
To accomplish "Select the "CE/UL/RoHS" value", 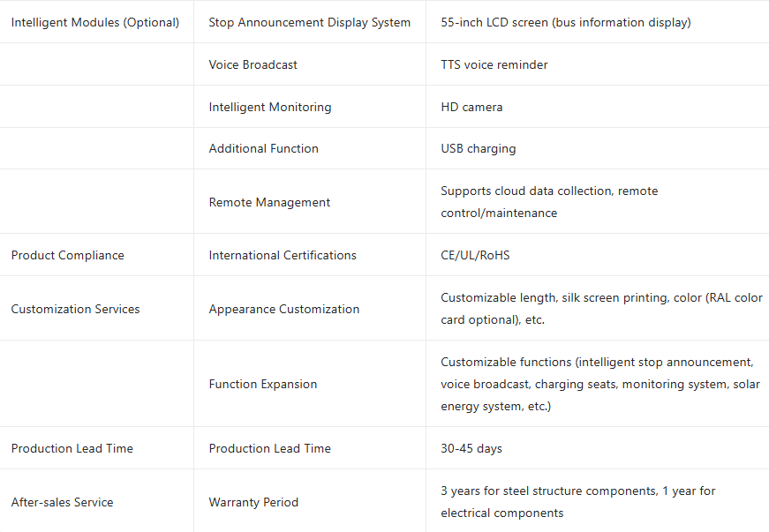I will point(475,255).
